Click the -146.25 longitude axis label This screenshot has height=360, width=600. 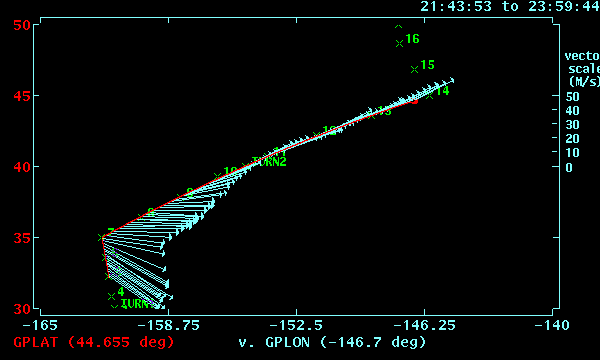[424, 326]
